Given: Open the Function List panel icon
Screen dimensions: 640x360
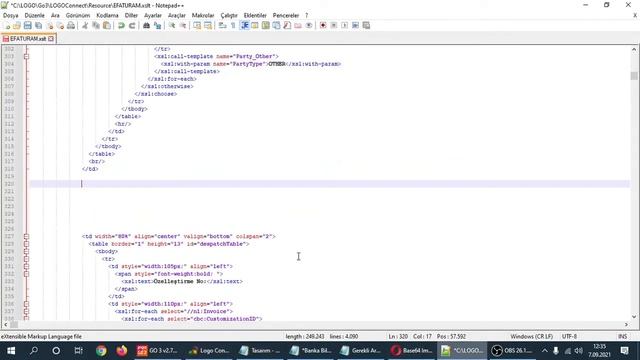Looking at the screenshot, I should pyautogui.click(x=287, y=26).
